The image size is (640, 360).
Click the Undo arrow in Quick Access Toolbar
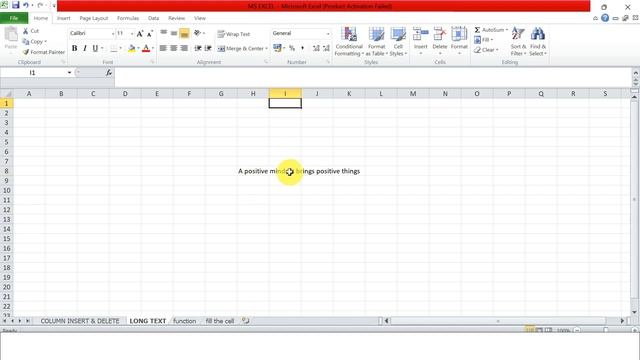pos(26,5)
